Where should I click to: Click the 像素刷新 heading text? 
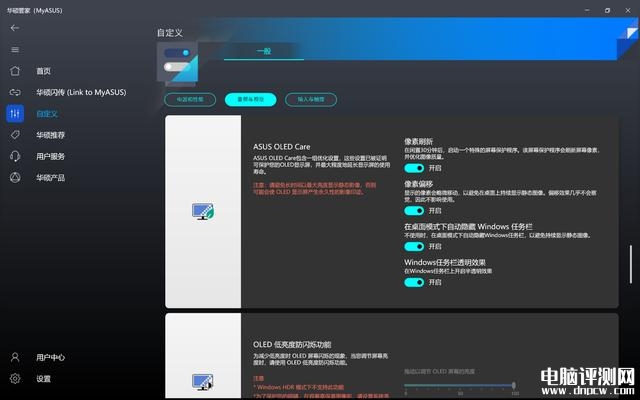click(x=418, y=142)
